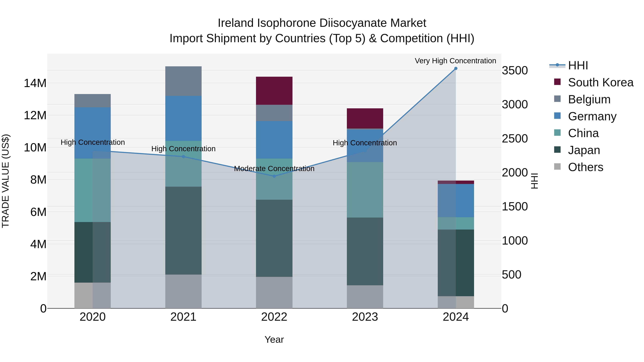Click the 'Year' x-axis title

click(x=274, y=340)
